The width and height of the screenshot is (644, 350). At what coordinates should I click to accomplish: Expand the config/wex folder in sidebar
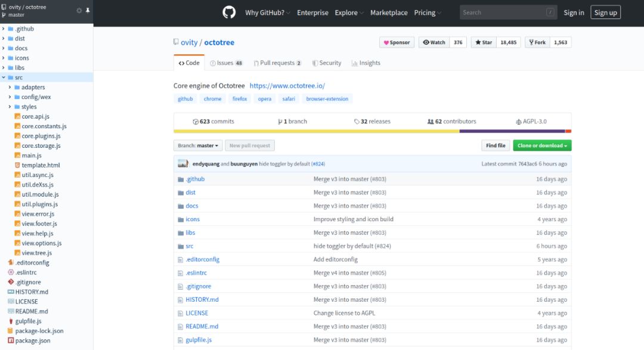tap(10, 97)
